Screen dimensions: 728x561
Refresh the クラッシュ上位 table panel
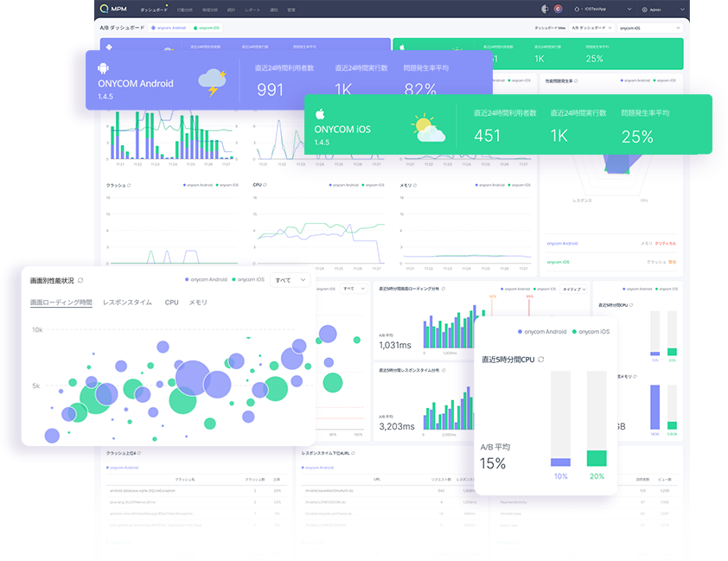[x=139, y=453]
